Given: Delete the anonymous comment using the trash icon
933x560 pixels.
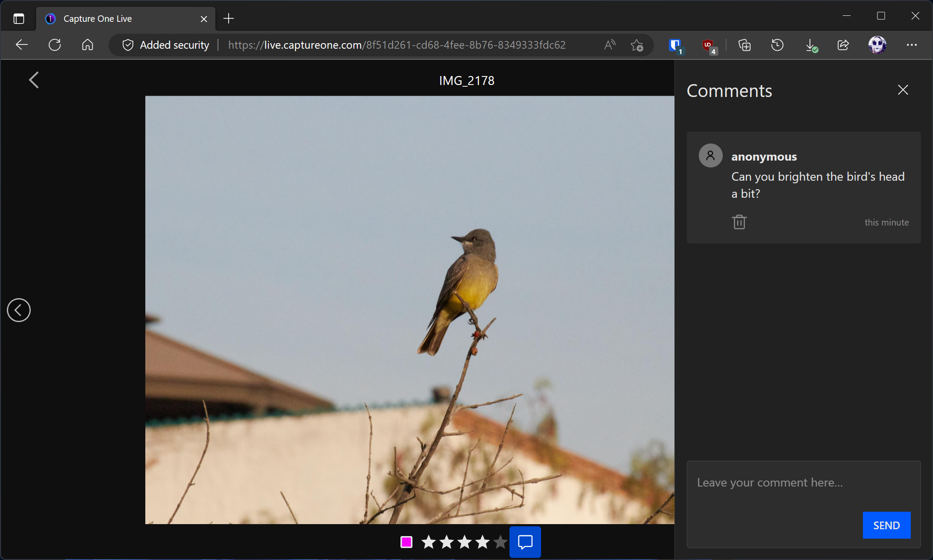Looking at the screenshot, I should [739, 222].
